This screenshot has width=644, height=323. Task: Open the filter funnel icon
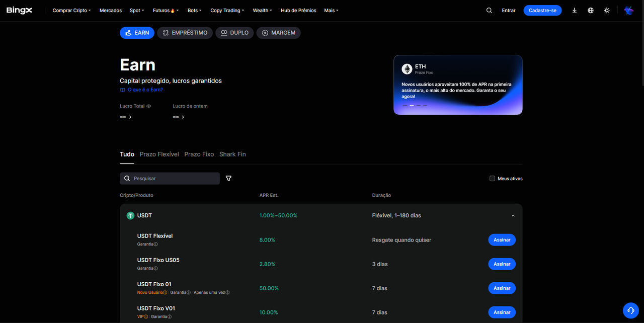point(228,179)
